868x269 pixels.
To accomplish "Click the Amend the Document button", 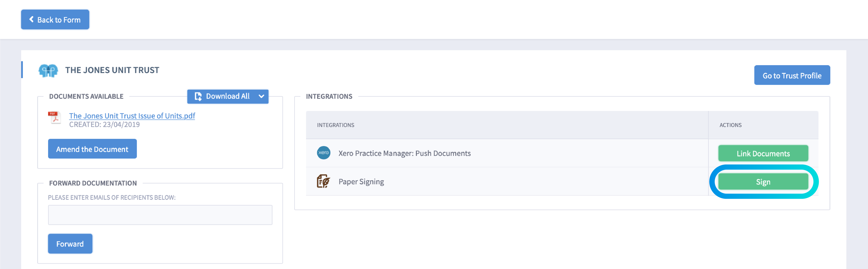I will [92, 149].
